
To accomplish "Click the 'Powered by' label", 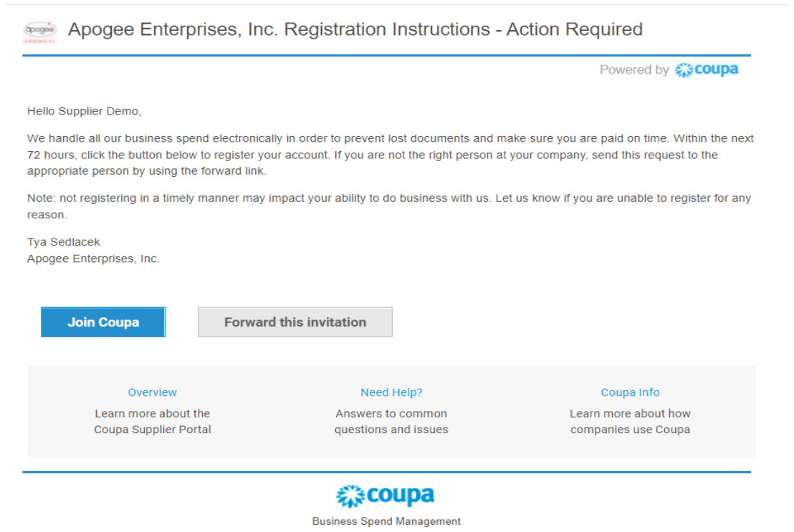I will [x=634, y=69].
